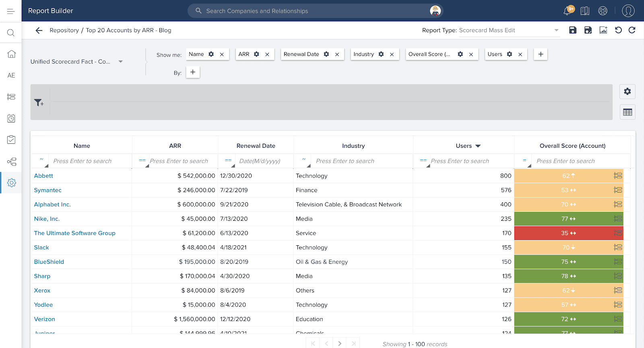This screenshot has width=644, height=348.
Task: Switch to the table view icon
Action: point(627,112)
